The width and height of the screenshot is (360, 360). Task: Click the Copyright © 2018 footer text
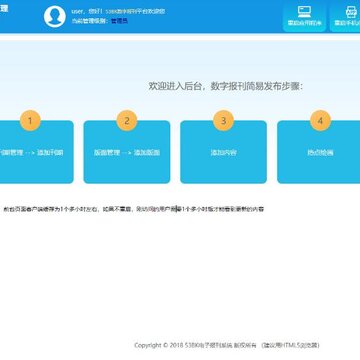coord(227,345)
